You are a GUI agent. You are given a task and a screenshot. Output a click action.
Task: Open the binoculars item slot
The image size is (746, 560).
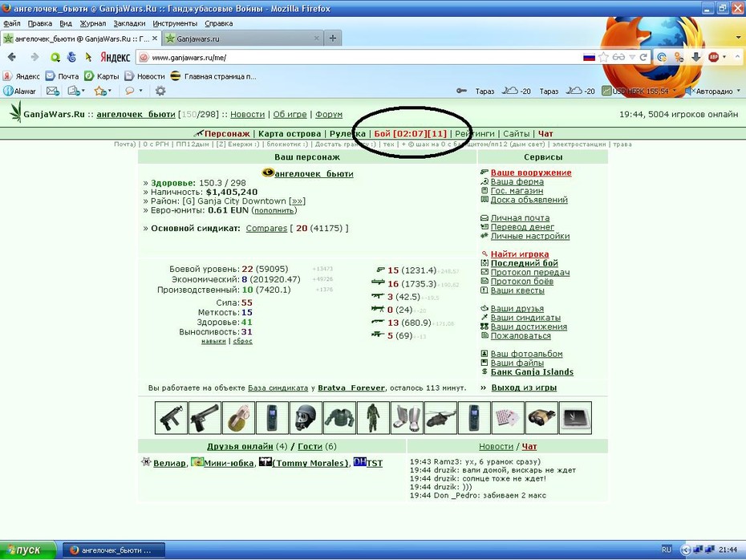542,418
